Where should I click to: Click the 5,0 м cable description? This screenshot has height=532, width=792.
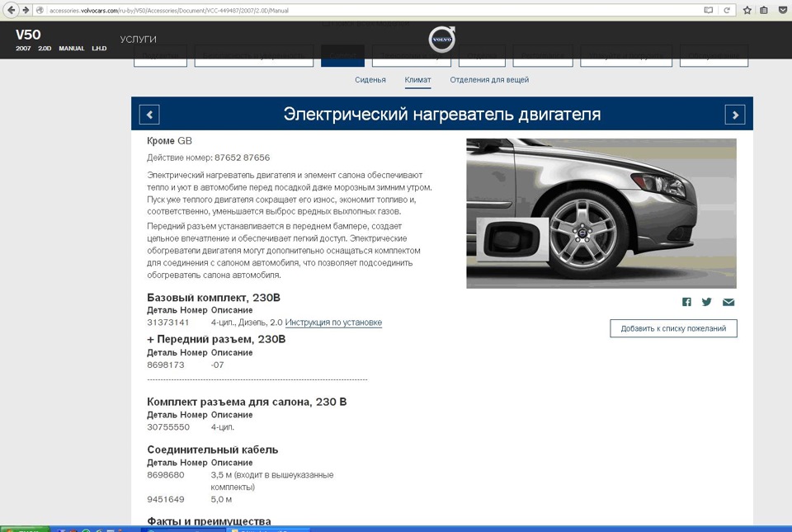click(221, 500)
